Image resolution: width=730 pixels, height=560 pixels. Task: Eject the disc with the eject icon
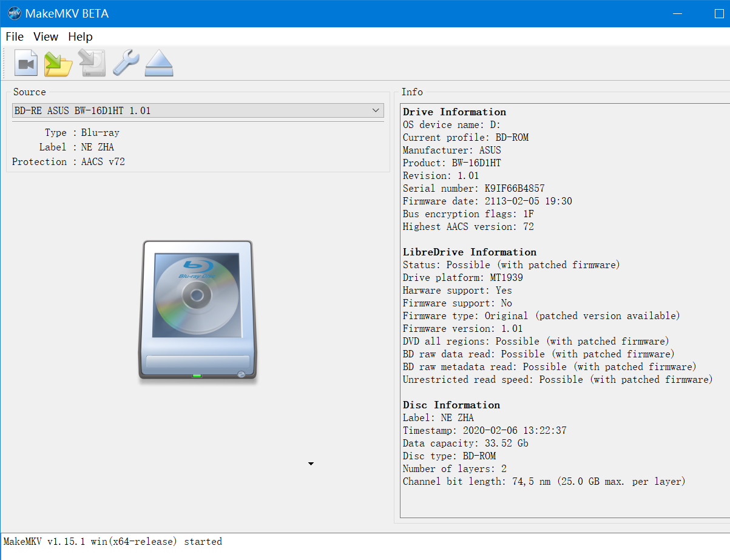click(x=159, y=63)
